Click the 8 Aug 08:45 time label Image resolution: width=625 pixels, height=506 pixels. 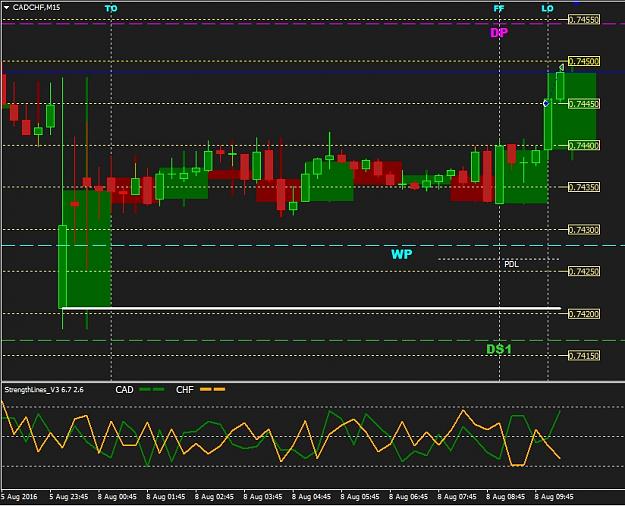(x=506, y=497)
